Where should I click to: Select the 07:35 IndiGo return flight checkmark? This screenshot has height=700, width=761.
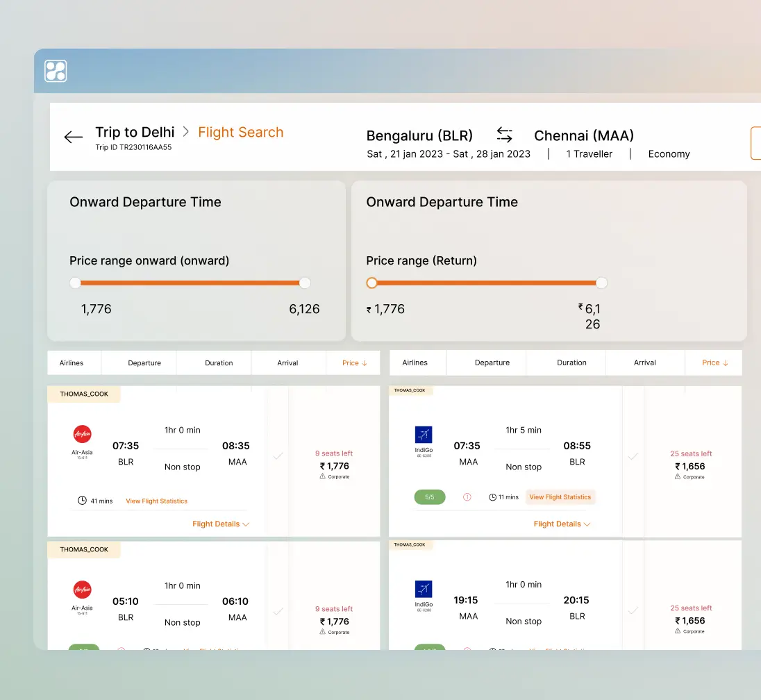[633, 456]
